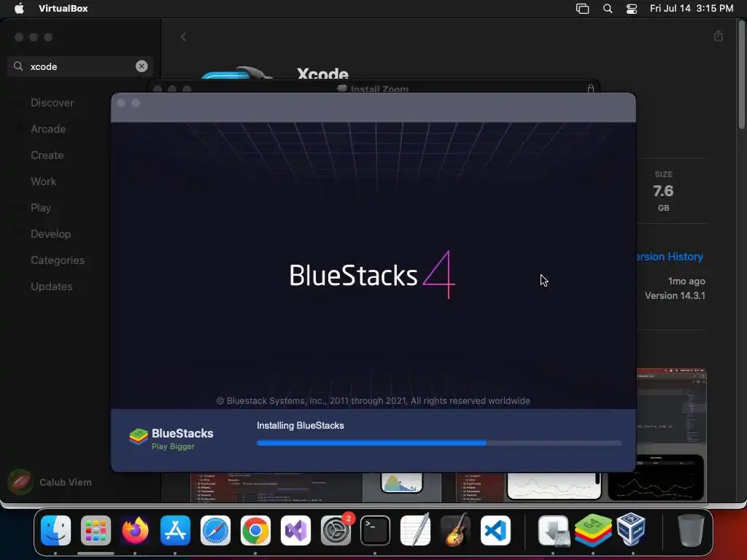Click the App Store share icon
The width and height of the screenshot is (747, 560).
click(x=719, y=36)
